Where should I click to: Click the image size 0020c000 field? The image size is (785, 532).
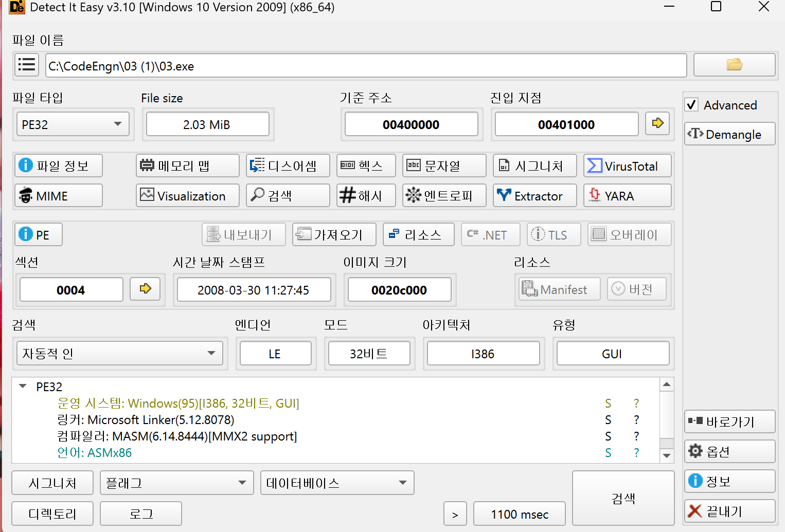pos(400,289)
